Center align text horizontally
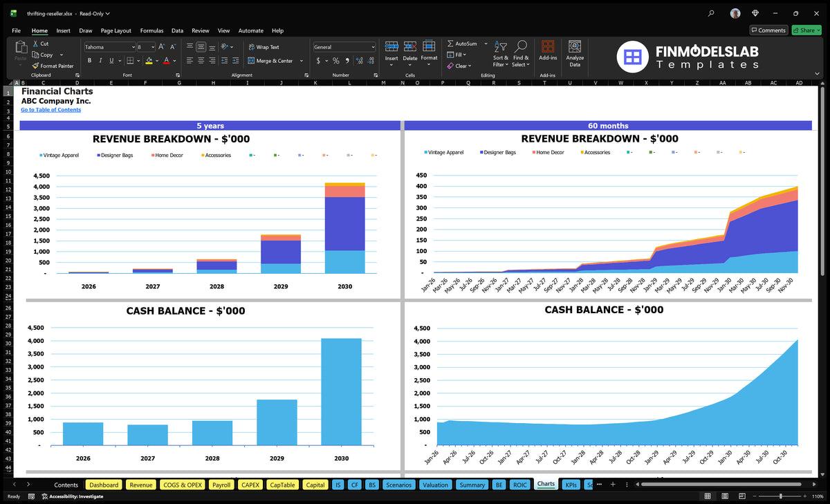The height and width of the screenshot is (504, 830). [x=201, y=61]
